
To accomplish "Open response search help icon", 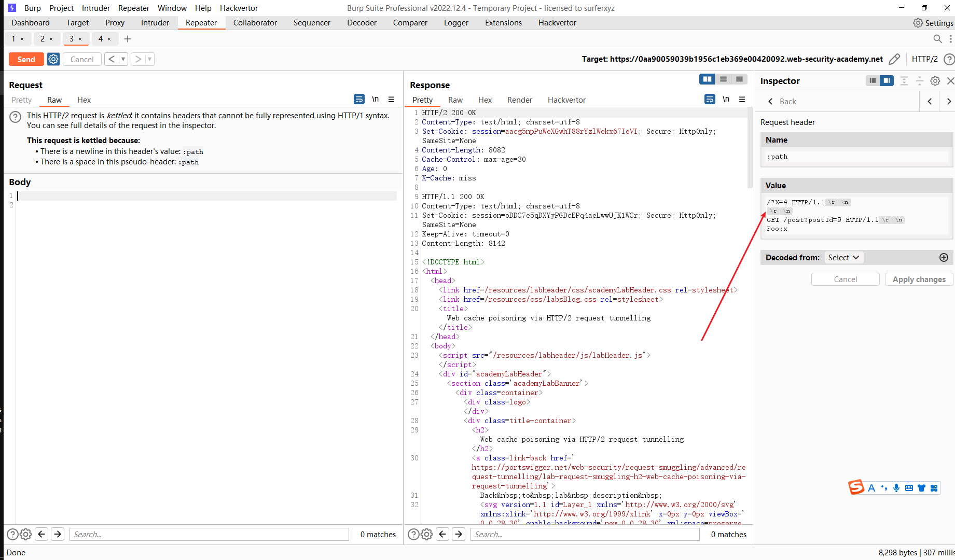I will click(413, 534).
